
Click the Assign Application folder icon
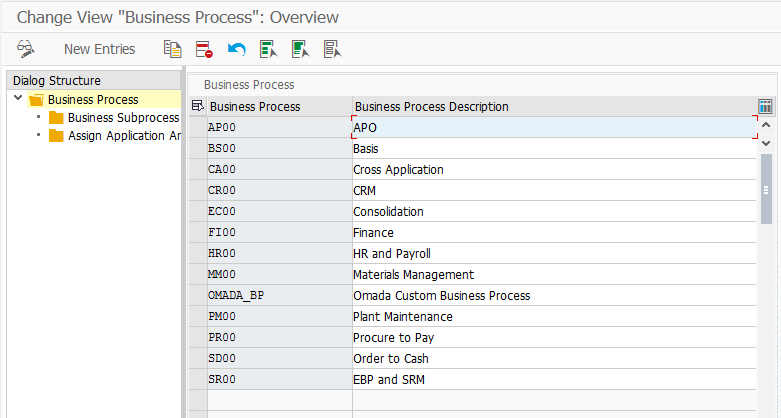[56, 136]
